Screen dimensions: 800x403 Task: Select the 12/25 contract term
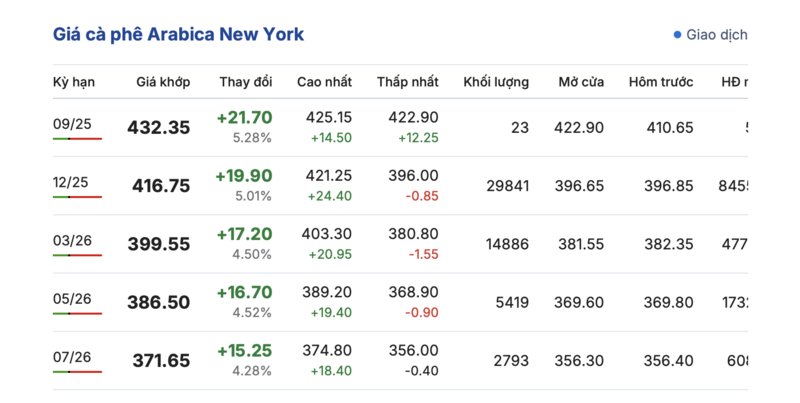click(x=70, y=181)
